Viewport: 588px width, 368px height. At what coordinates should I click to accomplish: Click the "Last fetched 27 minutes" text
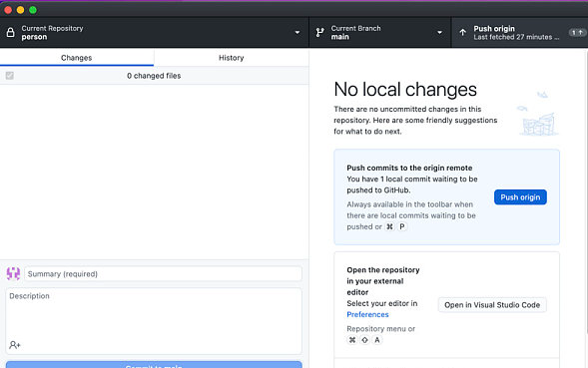coord(516,38)
